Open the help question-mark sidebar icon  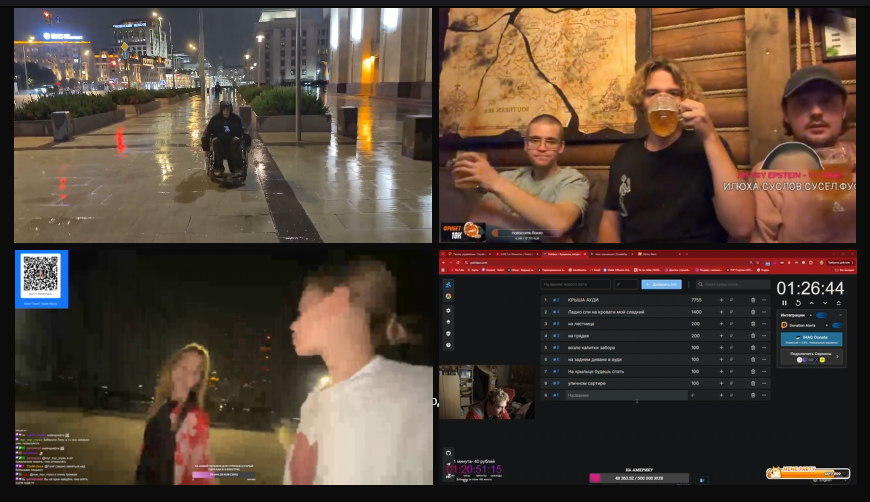click(x=448, y=345)
